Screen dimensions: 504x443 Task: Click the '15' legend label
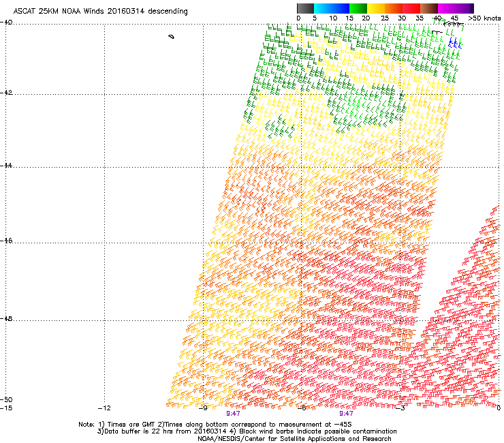click(349, 18)
